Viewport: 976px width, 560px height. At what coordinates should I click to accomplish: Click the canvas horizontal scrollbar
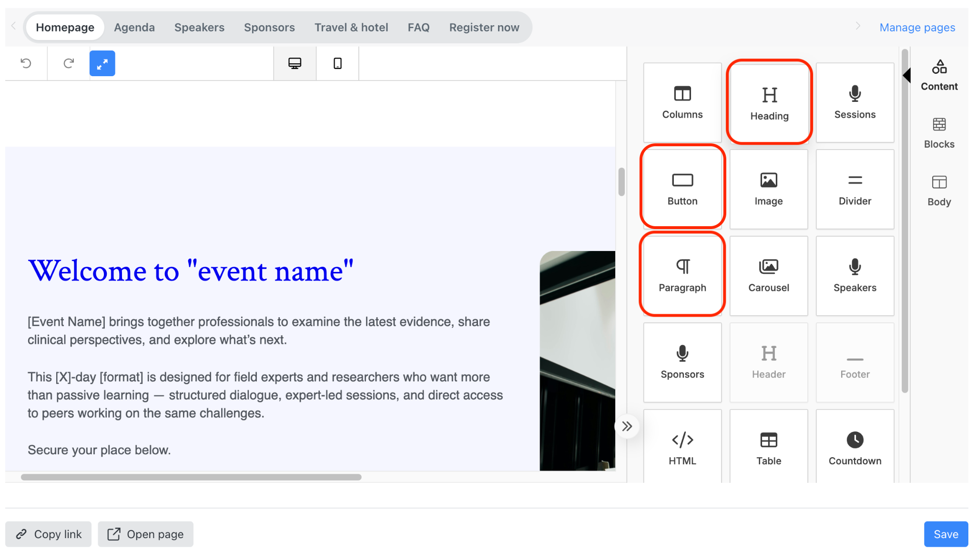(x=191, y=477)
